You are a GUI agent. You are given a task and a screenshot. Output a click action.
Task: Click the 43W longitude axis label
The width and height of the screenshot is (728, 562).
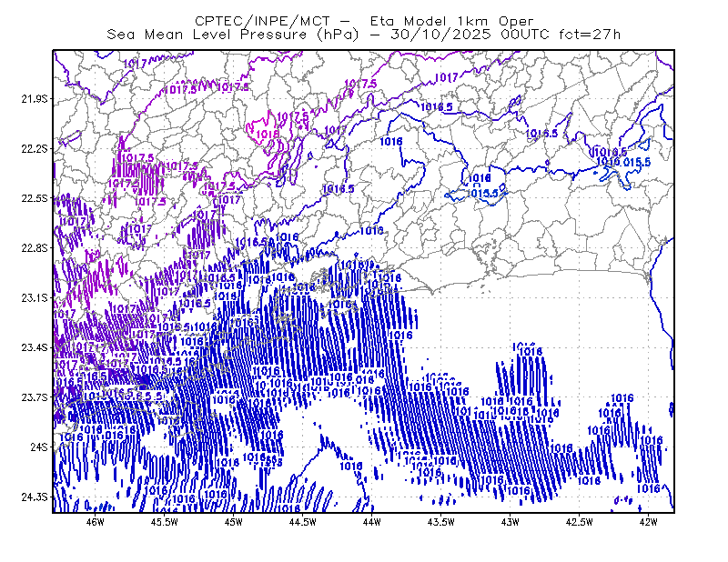[511, 522]
